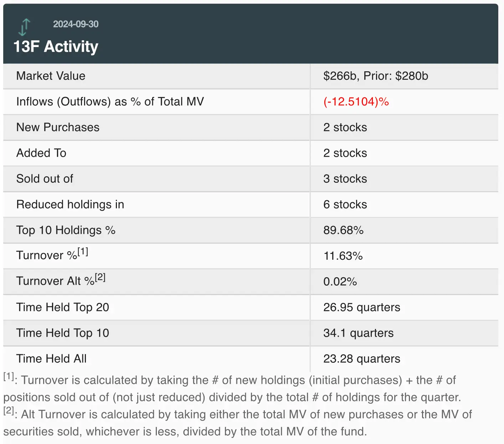Select the Market Value row label
Viewport: 504px width, 444px height.
(51, 76)
